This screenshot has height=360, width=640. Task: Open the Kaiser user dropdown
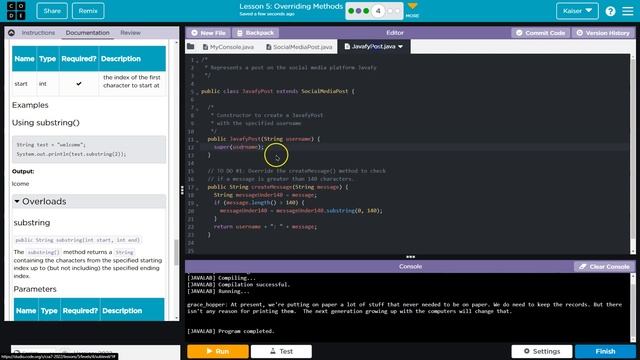pyautogui.click(x=577, y=11)
